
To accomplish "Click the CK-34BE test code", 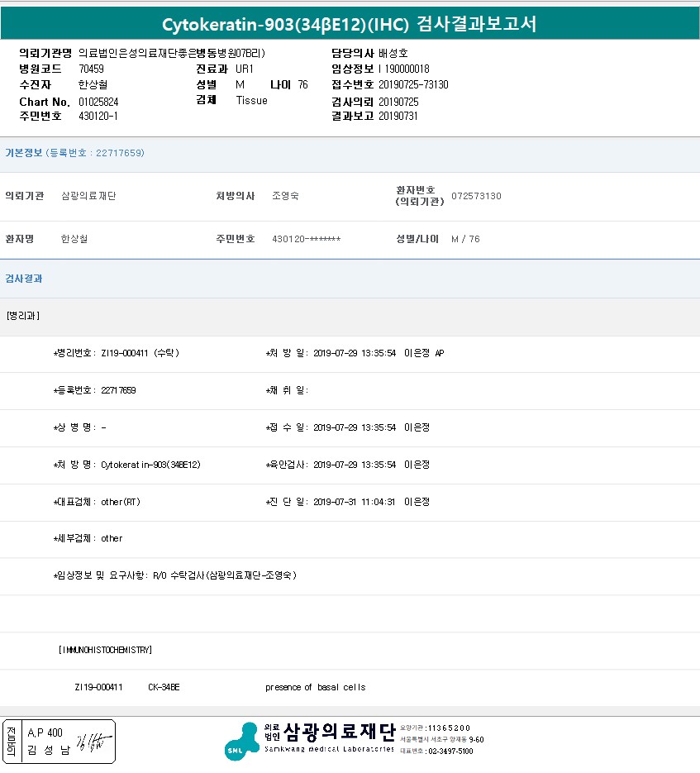I will [x=164, y=687].
